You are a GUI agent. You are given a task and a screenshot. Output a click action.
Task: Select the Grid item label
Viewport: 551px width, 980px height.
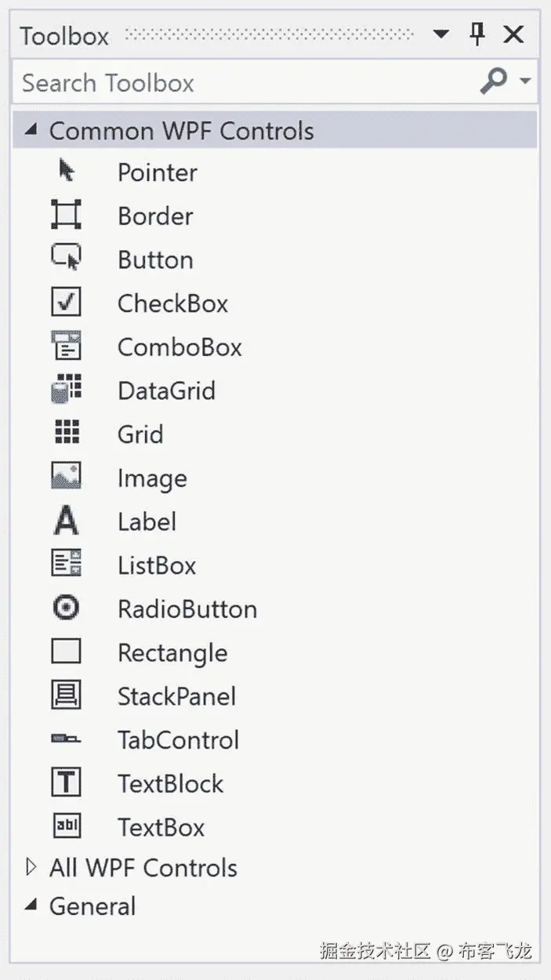coord(140,434)
